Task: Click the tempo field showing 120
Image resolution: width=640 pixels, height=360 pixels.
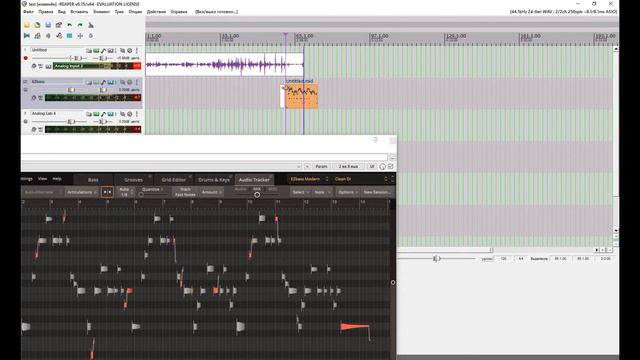Action: tap(504, 259)
